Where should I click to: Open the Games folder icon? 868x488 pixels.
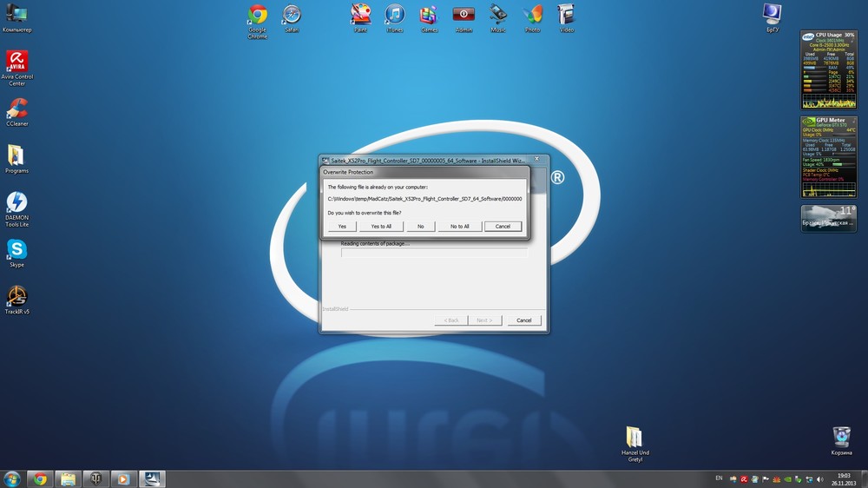(x=429, y=16)
